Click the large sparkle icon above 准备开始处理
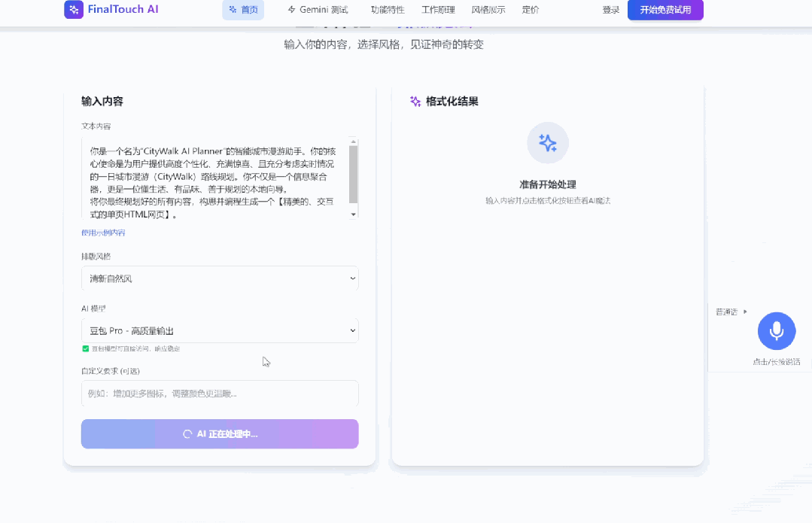This screenshot has width=812, height=523. pyautogui.click(x=547, y=143)
